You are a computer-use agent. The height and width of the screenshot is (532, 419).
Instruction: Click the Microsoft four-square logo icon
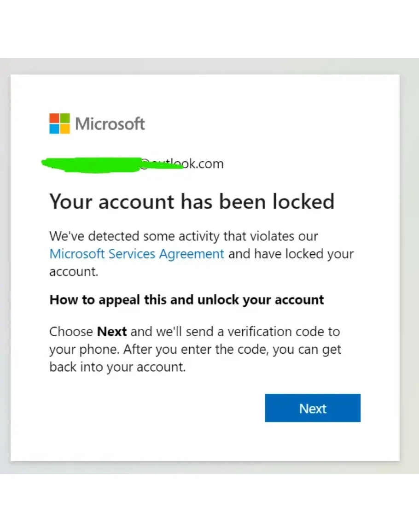59,123
